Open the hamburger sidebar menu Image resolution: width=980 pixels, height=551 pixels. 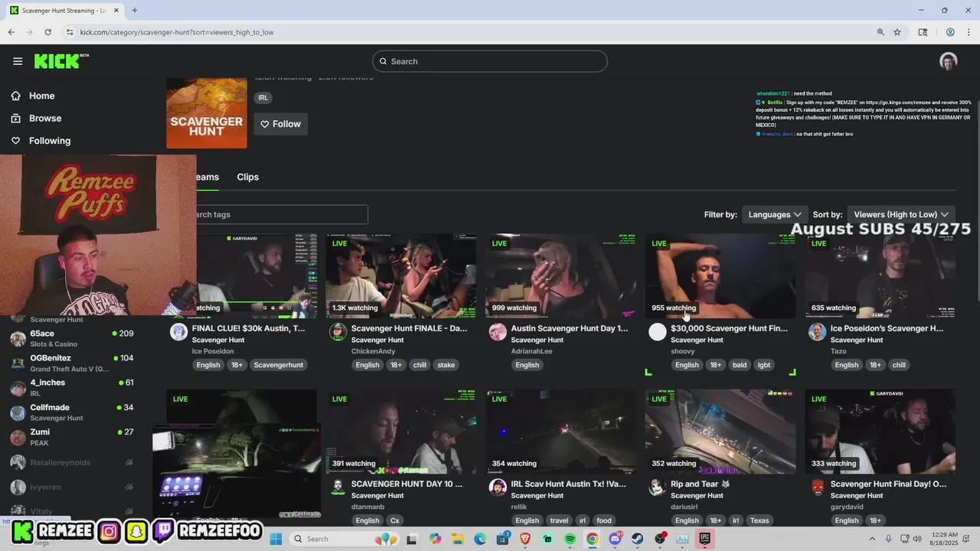click(18, 61)
